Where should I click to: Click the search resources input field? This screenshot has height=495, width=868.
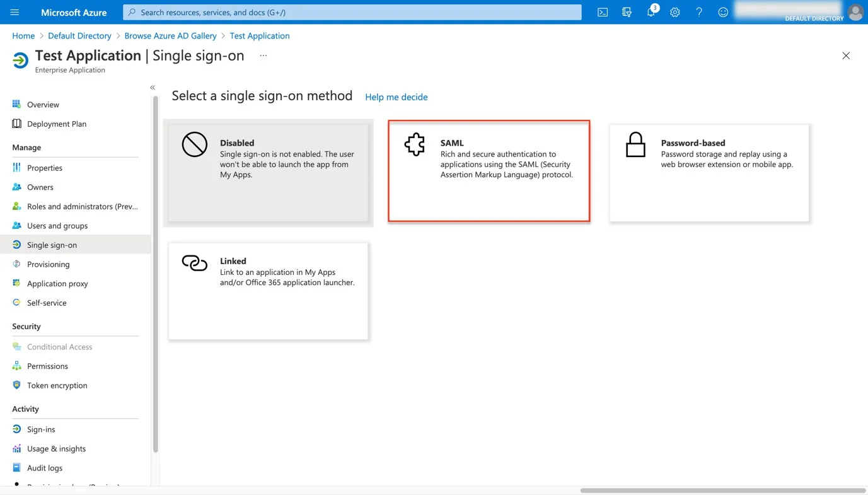(352, 12)
